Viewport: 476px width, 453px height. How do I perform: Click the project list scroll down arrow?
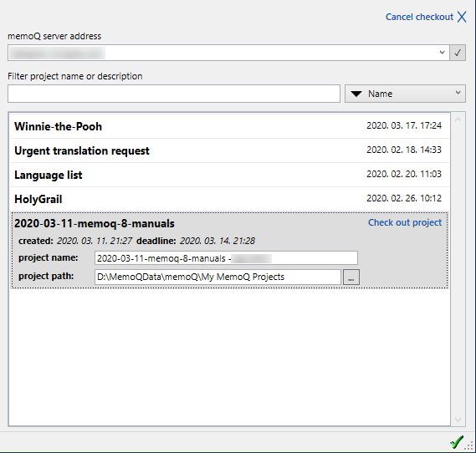pyautogui.click(x=458, y=420)
